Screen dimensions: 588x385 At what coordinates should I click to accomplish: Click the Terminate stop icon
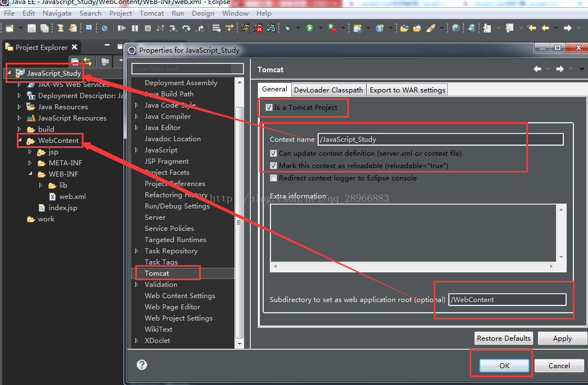(x=148, y=28)
